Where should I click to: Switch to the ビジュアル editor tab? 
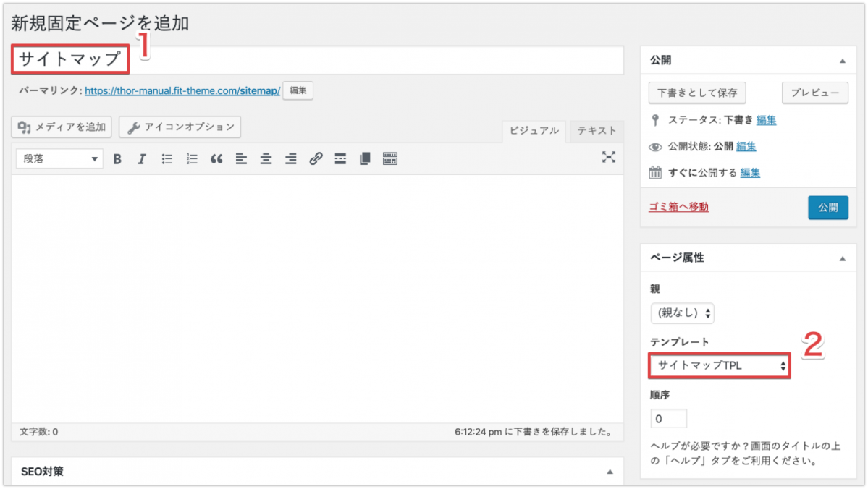(x=534, y=131)
